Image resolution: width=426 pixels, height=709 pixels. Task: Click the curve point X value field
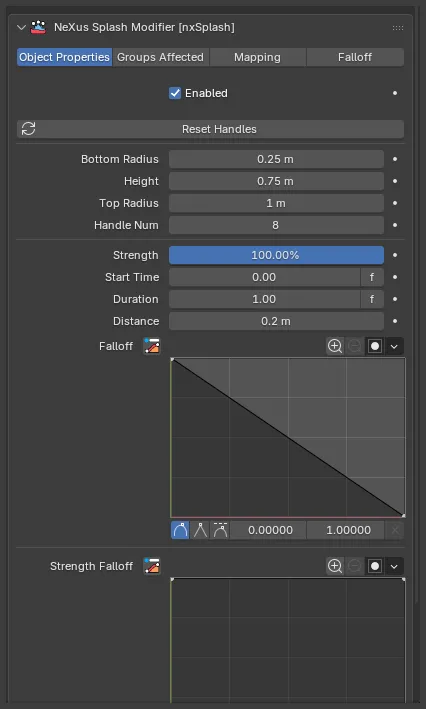pos(269,530)
